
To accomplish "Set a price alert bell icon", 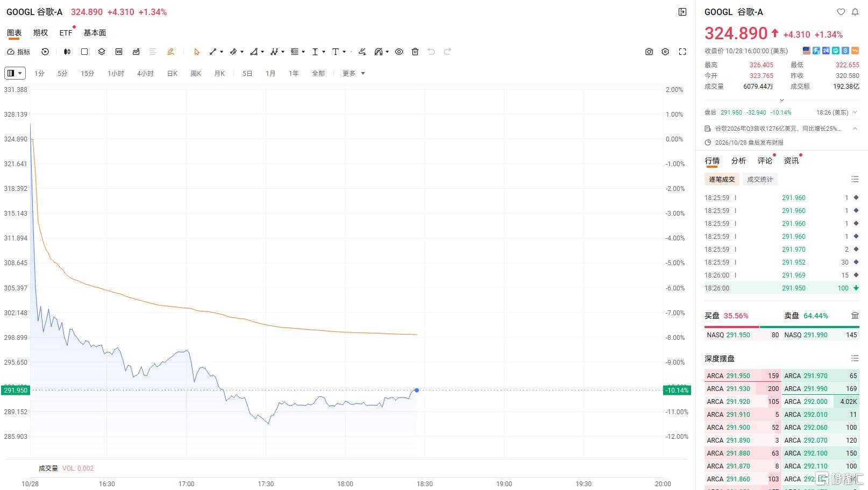I will click(855, 12).
